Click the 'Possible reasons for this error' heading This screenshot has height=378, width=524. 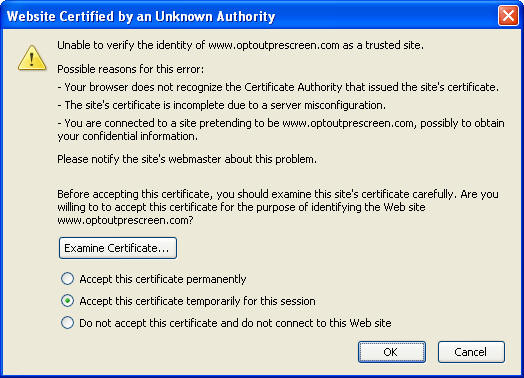pyautogui.click(x=130, y=69)
